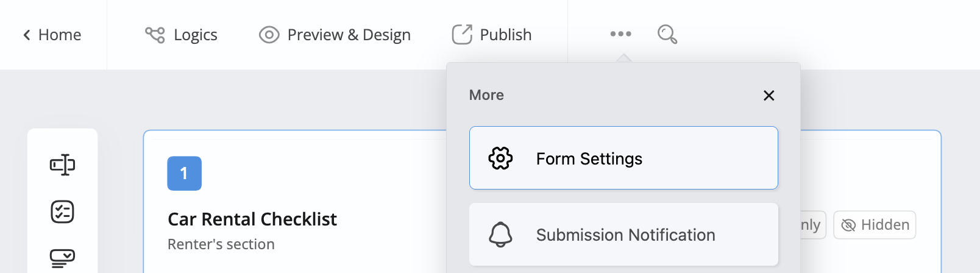Open the Form Settings entry
The width and height of the screenshot is (980, 273).
623,158
